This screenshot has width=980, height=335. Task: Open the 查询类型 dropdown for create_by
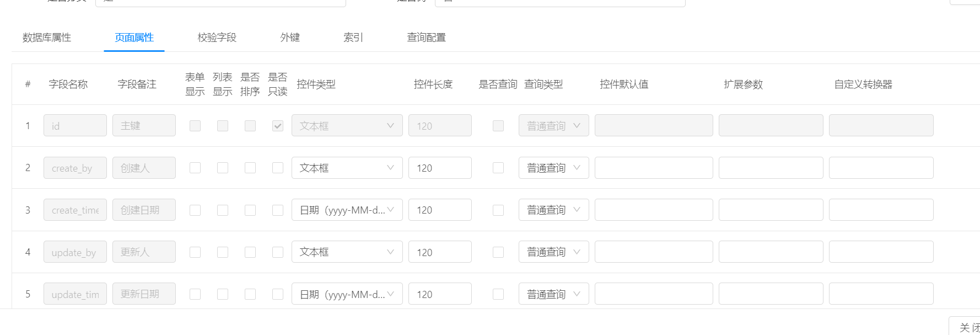pos(553,167)
